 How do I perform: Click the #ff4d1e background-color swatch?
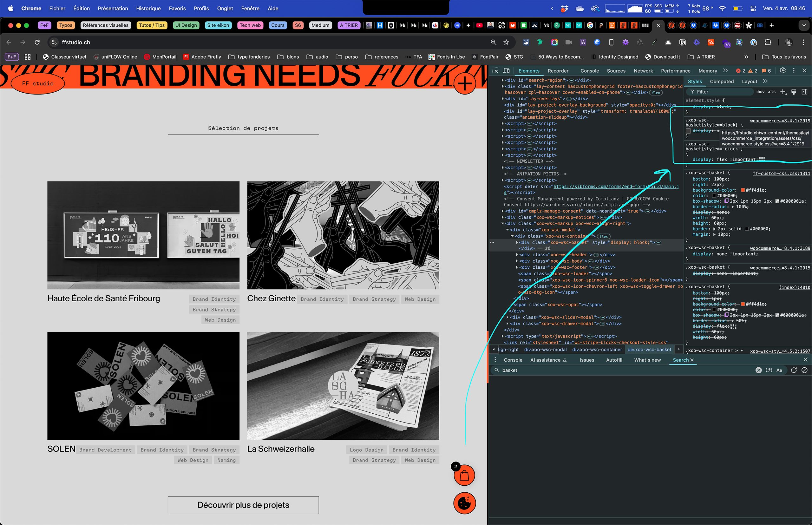point(743,190)
